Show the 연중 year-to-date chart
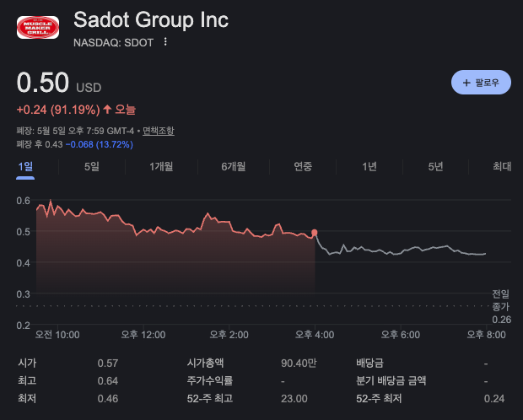Image resolution: width=523 pixels, height=420 pixels. 303,166
